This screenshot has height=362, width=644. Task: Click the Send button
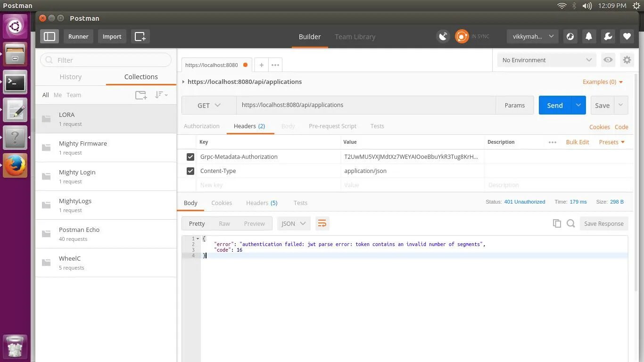tap(555, 105)
